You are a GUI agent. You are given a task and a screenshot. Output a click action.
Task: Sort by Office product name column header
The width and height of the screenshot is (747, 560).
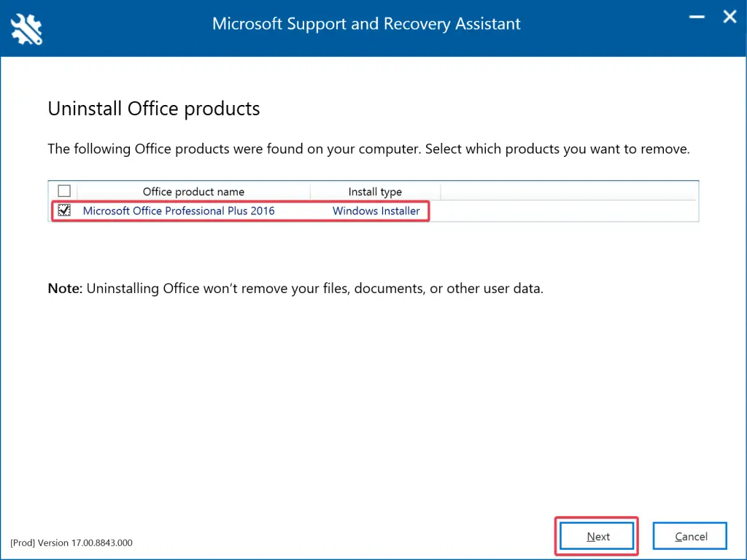193,192
